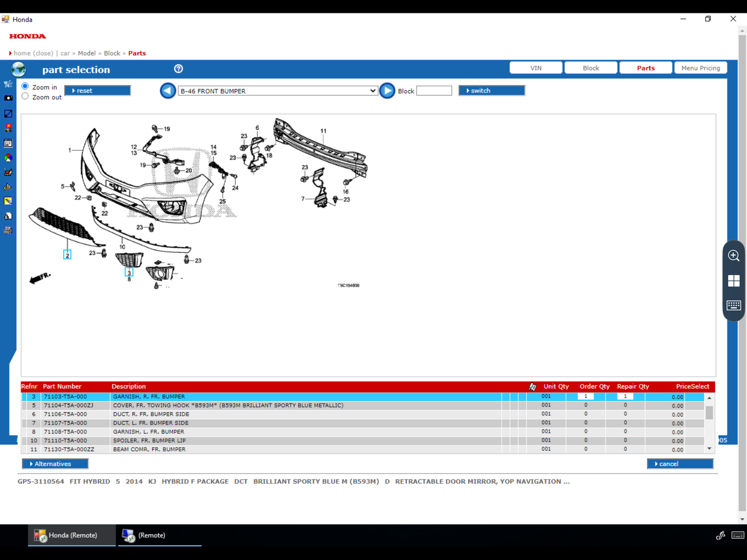Switch to Honda (Remote) taskbar item
Screen dimensions: 747x560
point(72,536)
